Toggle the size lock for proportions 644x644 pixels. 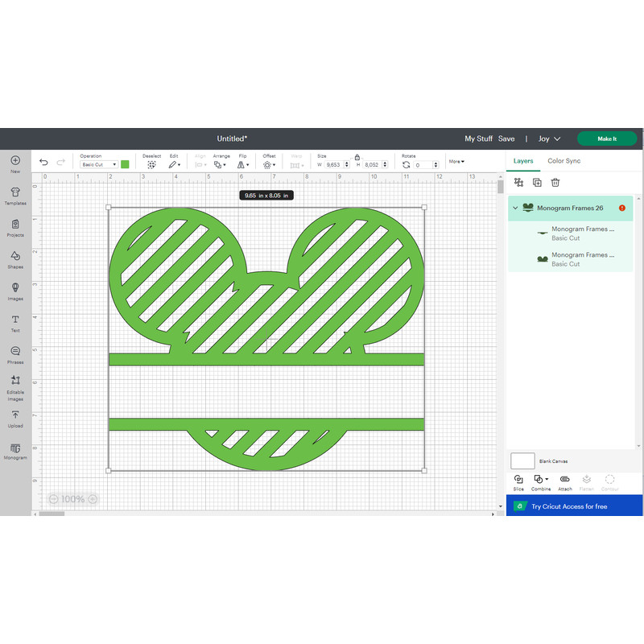click(357, 158)
